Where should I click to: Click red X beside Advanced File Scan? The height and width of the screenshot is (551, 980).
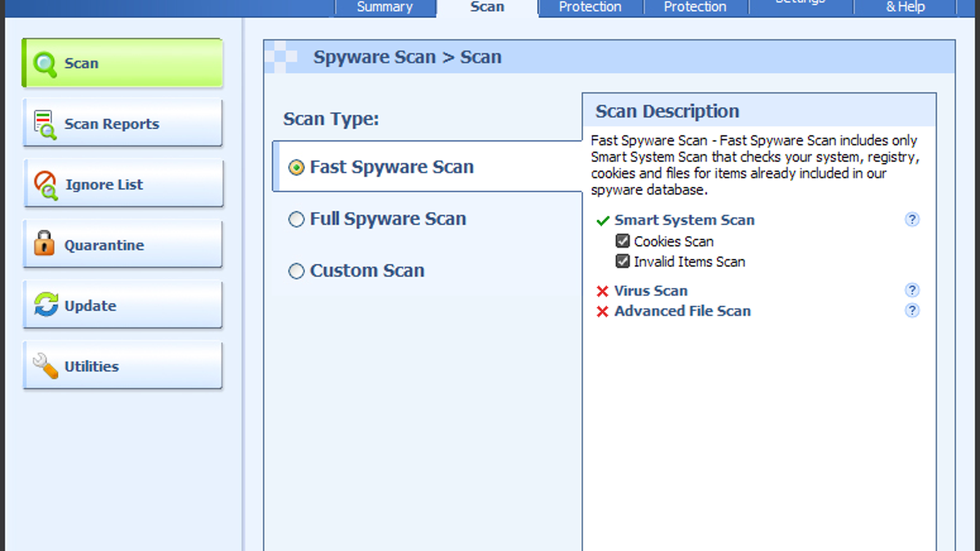(x=603, y=312)
